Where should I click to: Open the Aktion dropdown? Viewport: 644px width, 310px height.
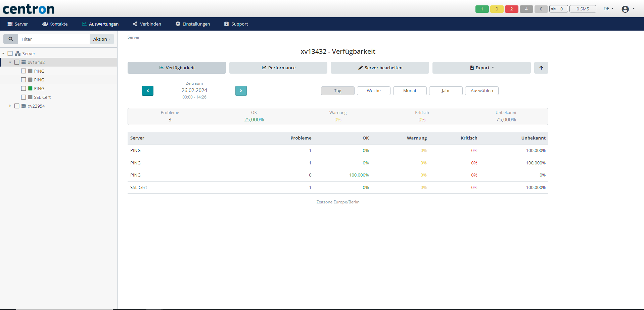pos(101,39)
